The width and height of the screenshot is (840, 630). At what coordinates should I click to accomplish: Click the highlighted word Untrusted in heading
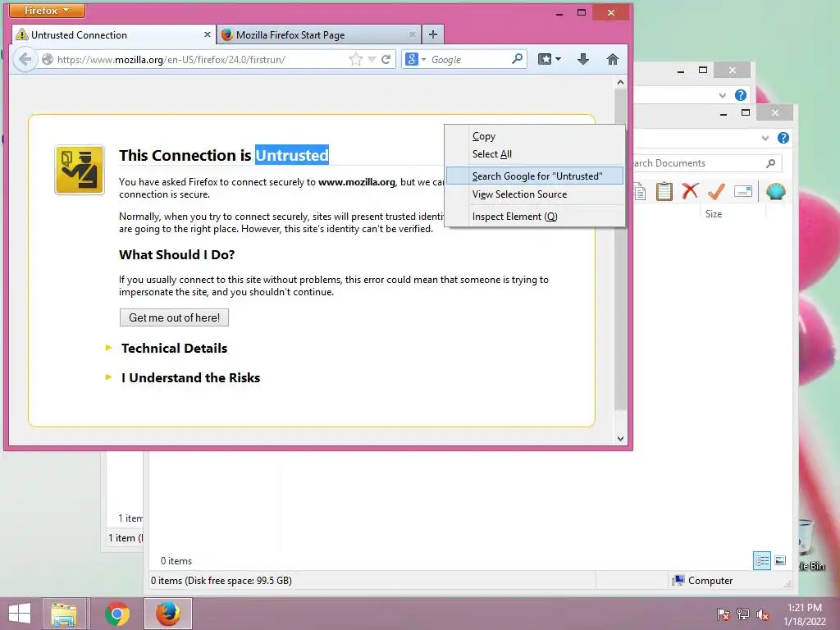(x=292, y=155)
